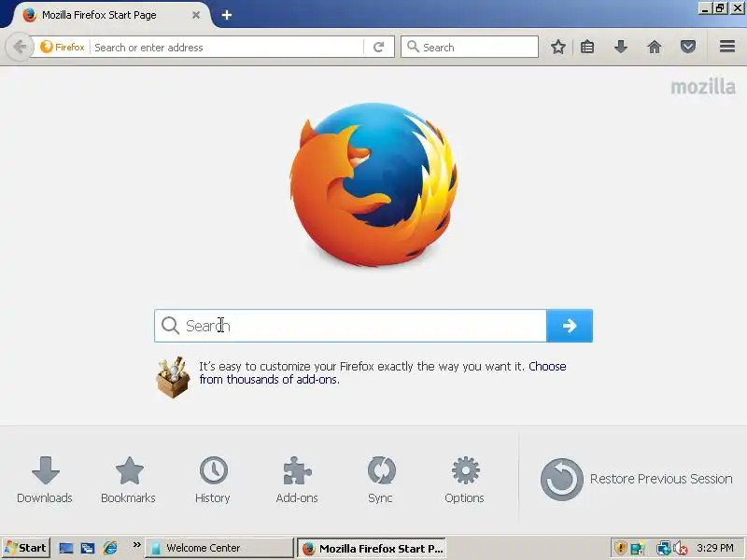Viewport: 747px width, 560px height.
Task: Click the Firefox identity icon in address bar
Action: pyautogui.click(x=63, y=48)
